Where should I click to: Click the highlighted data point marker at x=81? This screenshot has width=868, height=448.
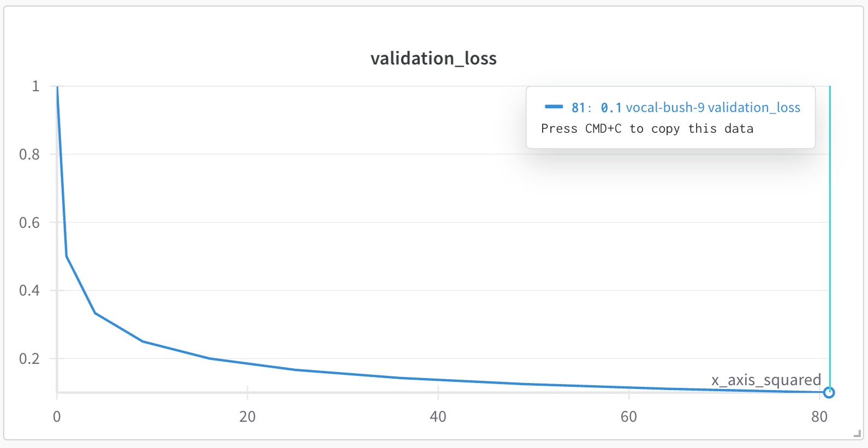(x=829, y=392)
